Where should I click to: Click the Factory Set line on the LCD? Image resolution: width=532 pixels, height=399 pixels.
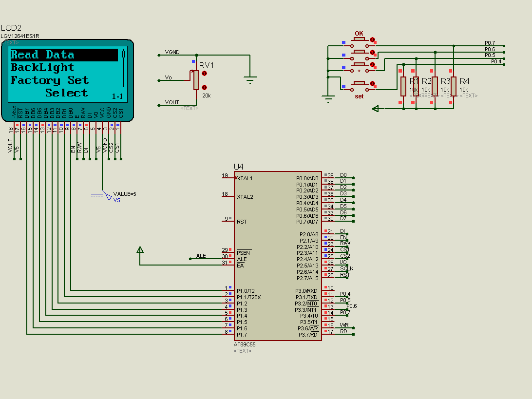50,80
